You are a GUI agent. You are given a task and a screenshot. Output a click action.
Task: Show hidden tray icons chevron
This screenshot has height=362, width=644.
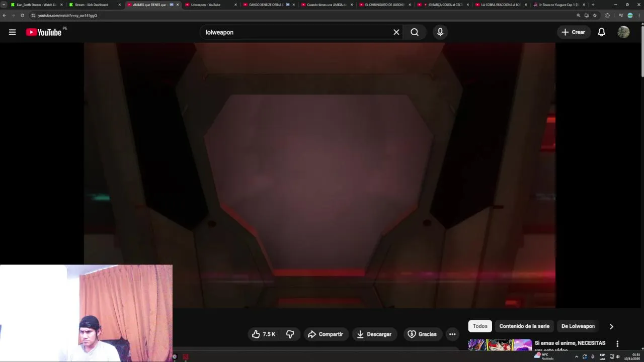pyautogui.click(x=577, y=356)
